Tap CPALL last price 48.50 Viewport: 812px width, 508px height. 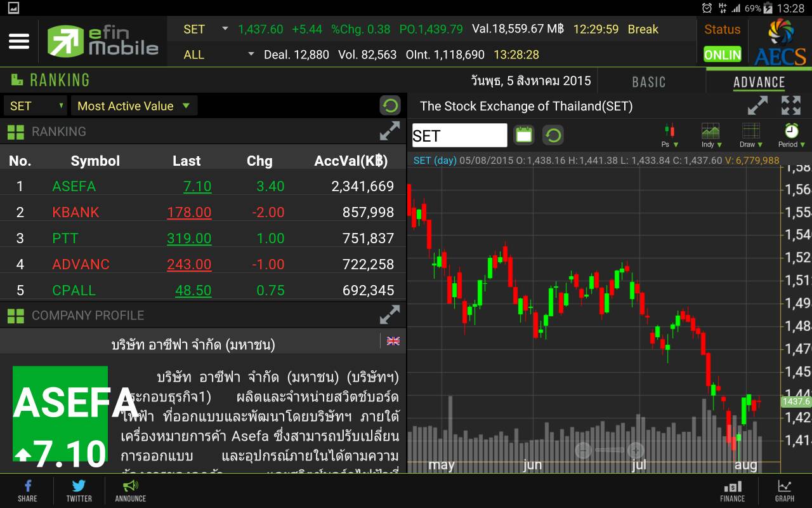[193, 290]
